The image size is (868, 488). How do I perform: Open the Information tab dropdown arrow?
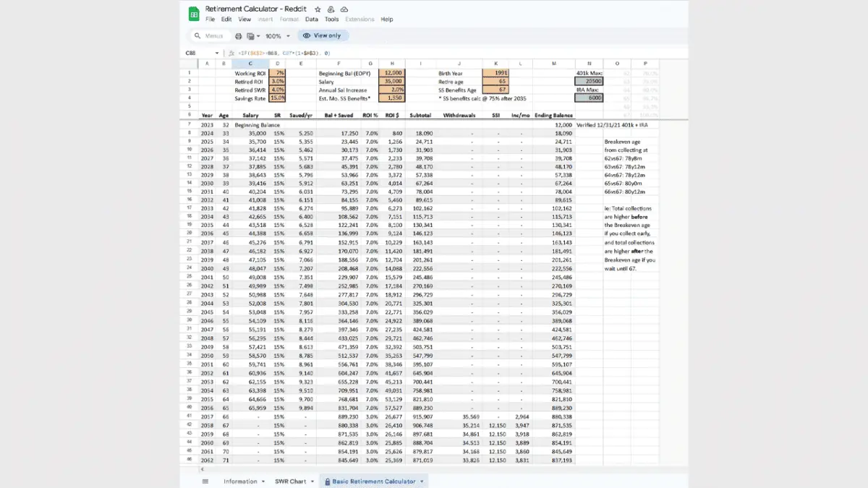click(263, 481)
